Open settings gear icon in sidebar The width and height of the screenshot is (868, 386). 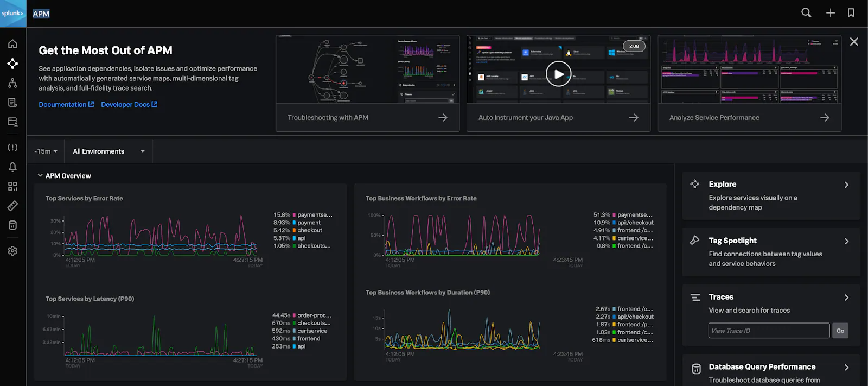pyautogui.click(x=12, y=251)
